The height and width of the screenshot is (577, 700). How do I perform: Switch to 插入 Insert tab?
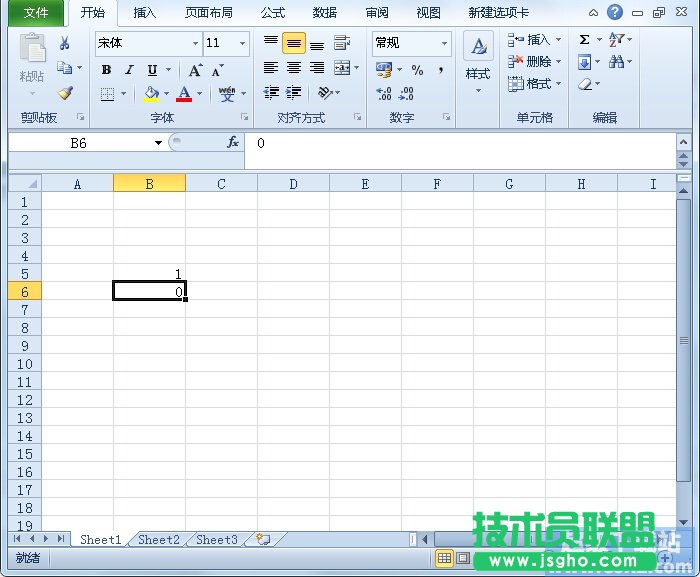145,13
